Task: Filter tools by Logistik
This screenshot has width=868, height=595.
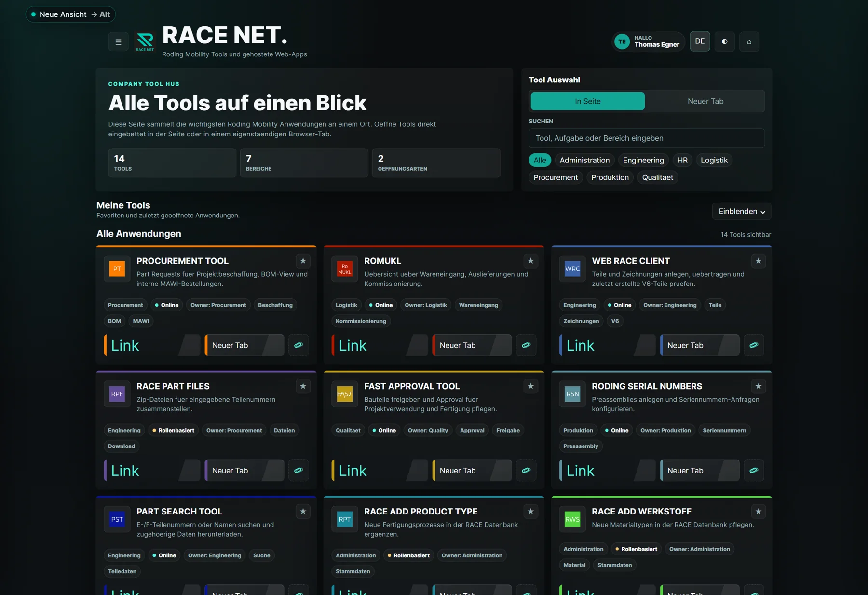Action: point(714,160)
